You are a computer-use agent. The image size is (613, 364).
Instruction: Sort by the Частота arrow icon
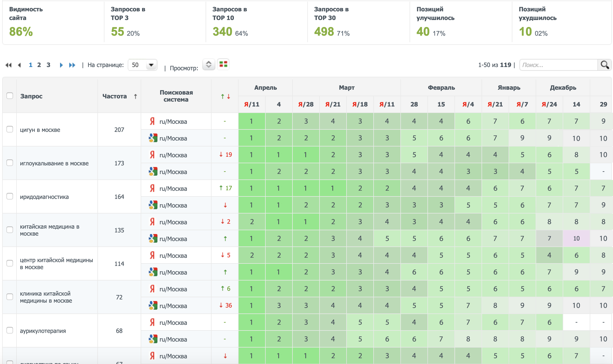[x=136, y=96]
